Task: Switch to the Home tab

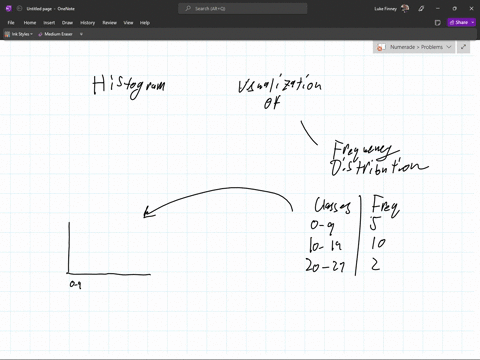Action: pyautogui.click(x=30, y=23)
